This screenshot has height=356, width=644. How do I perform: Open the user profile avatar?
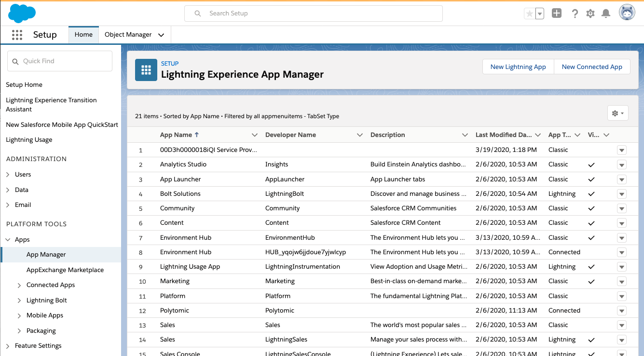[627, 13]
